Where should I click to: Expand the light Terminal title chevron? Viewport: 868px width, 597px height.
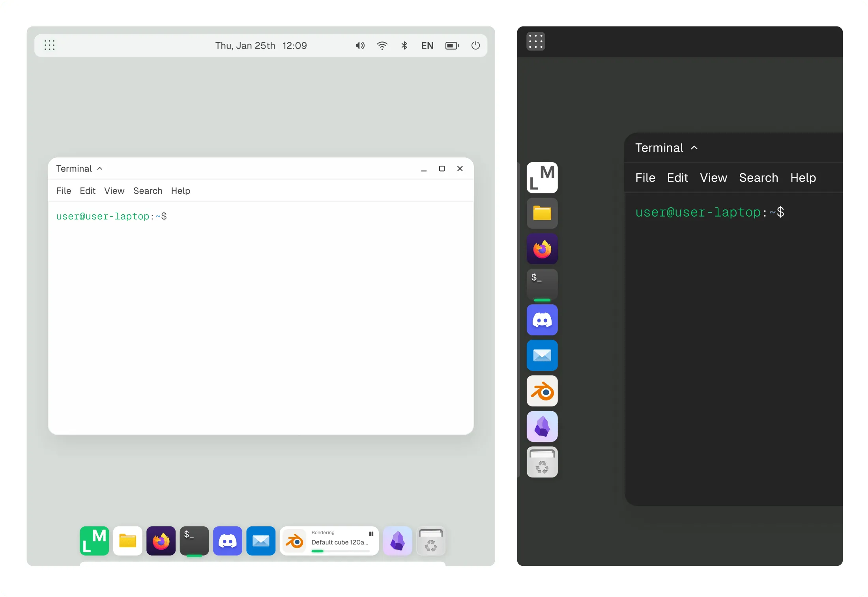point(100,169)
